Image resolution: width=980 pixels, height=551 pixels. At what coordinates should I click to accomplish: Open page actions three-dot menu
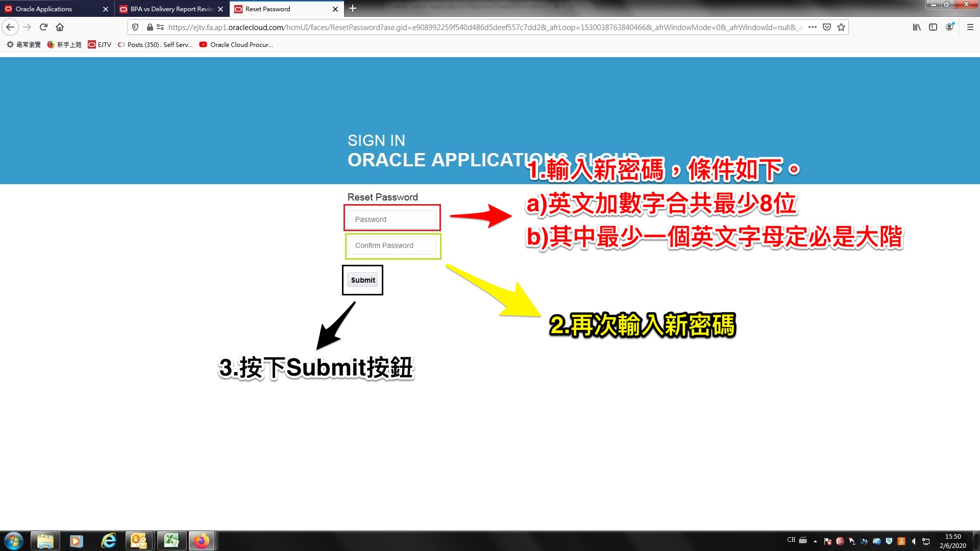(813, 27)
